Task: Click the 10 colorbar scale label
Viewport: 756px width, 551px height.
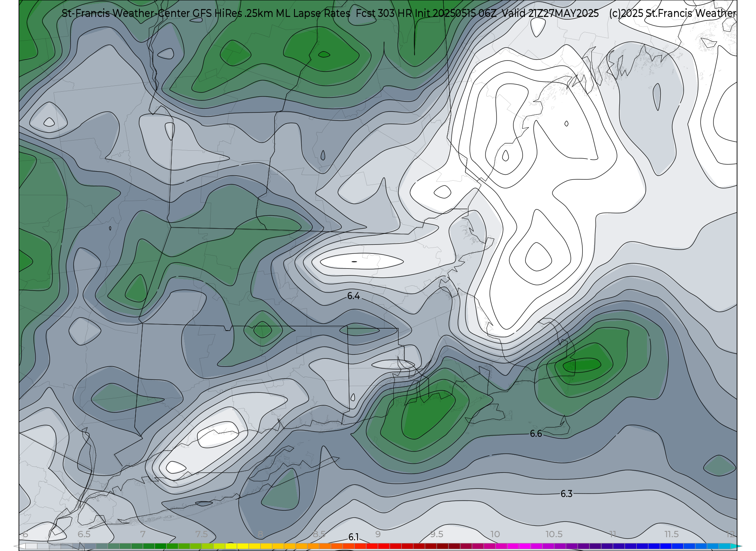Action: coord(495,534)
